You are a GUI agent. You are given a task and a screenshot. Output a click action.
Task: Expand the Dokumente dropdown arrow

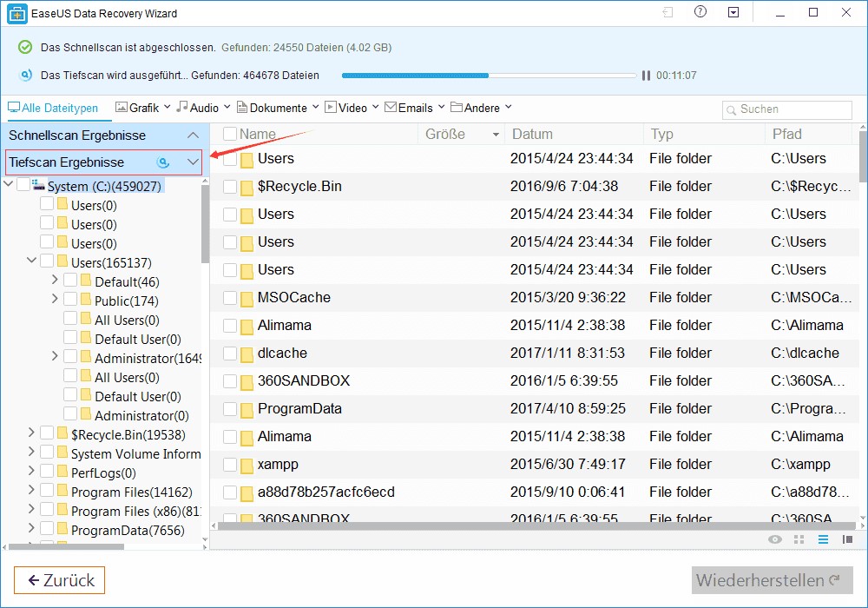point(316,107)
